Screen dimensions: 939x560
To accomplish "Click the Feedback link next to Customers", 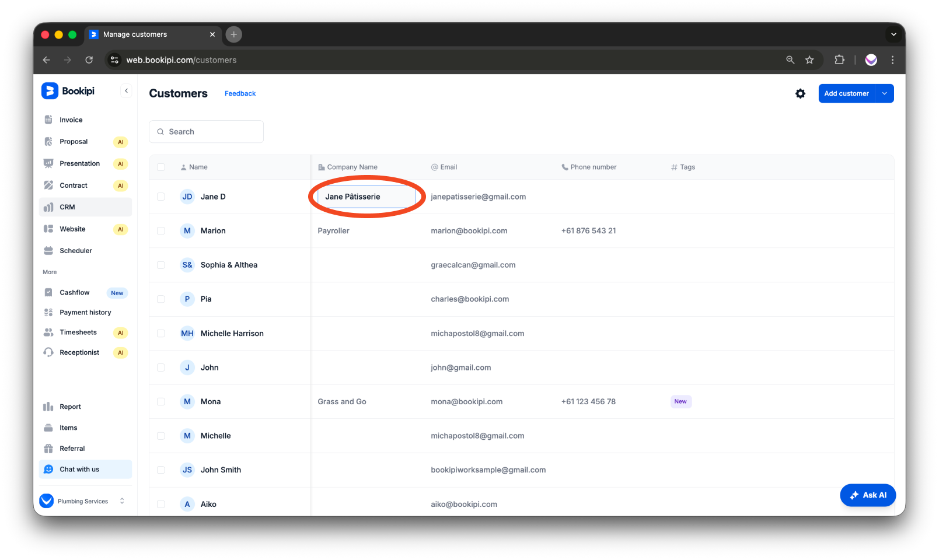I will [240, 93].
